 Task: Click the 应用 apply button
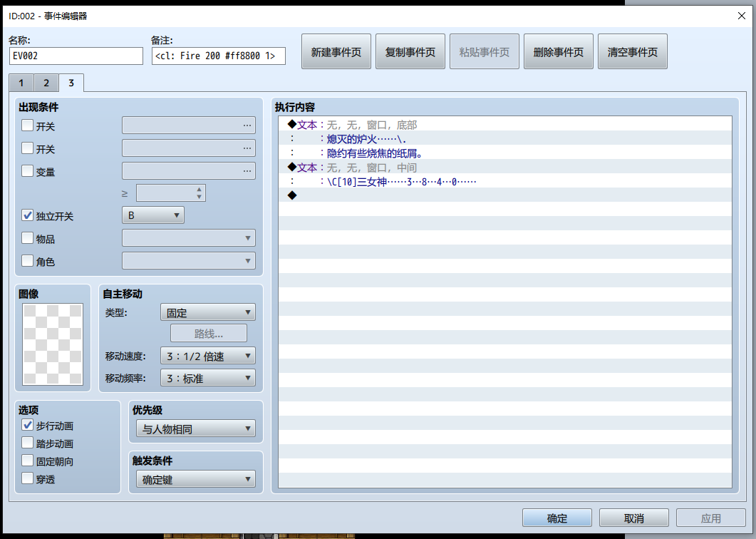710,518
